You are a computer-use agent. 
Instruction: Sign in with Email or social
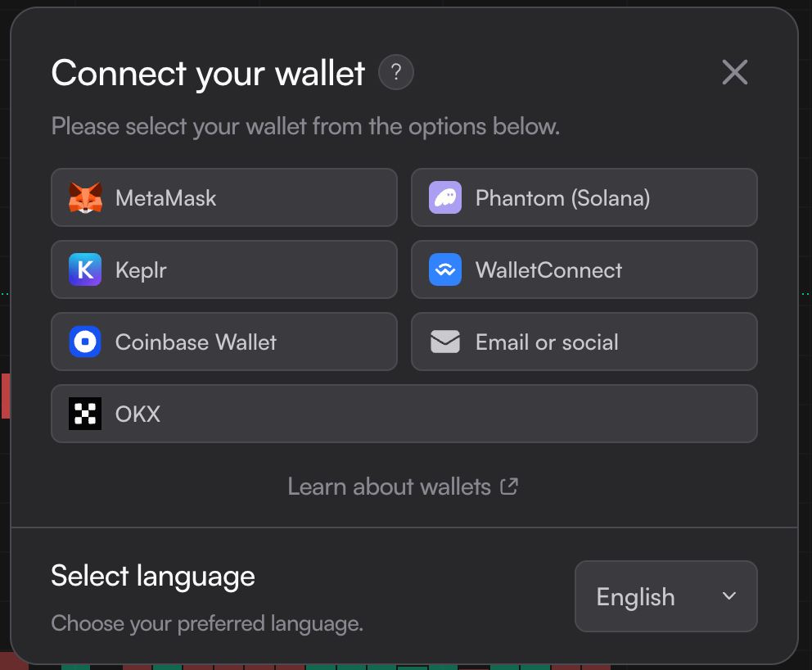coord(584,342)
